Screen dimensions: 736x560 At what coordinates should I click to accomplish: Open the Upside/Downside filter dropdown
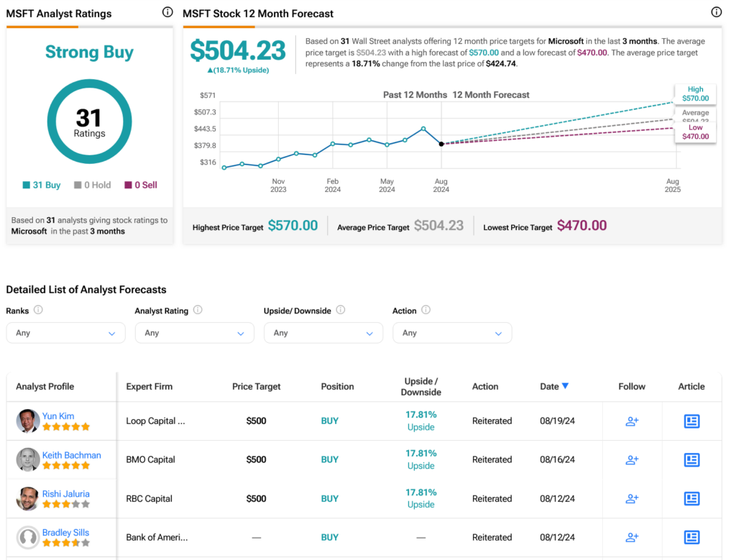click(x=323, y=333)
